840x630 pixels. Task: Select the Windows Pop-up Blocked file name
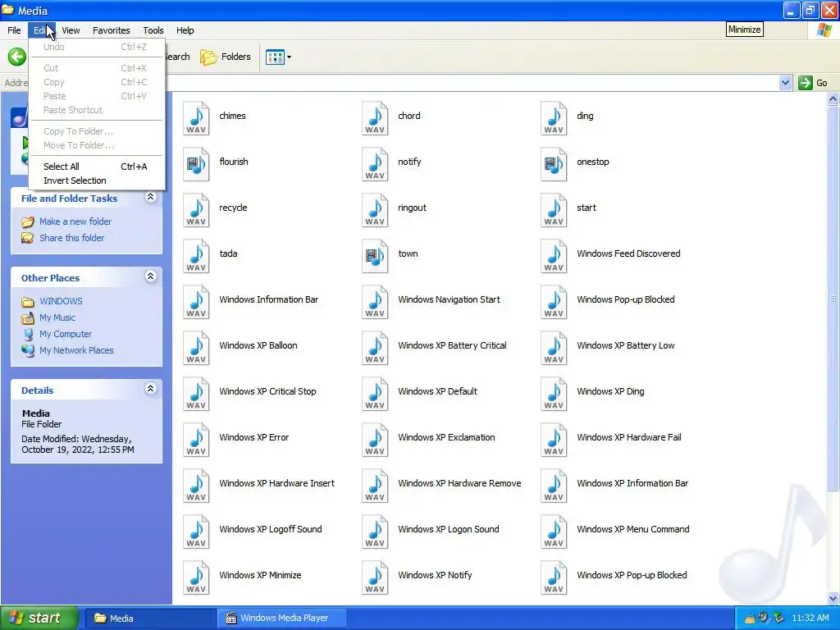pyautogui.click(x=625, y=299)
